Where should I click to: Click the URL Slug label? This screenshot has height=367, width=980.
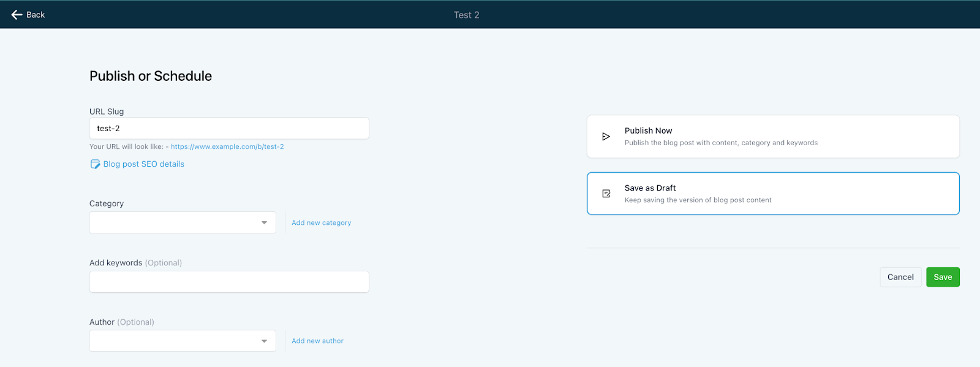tap(107, 112)
